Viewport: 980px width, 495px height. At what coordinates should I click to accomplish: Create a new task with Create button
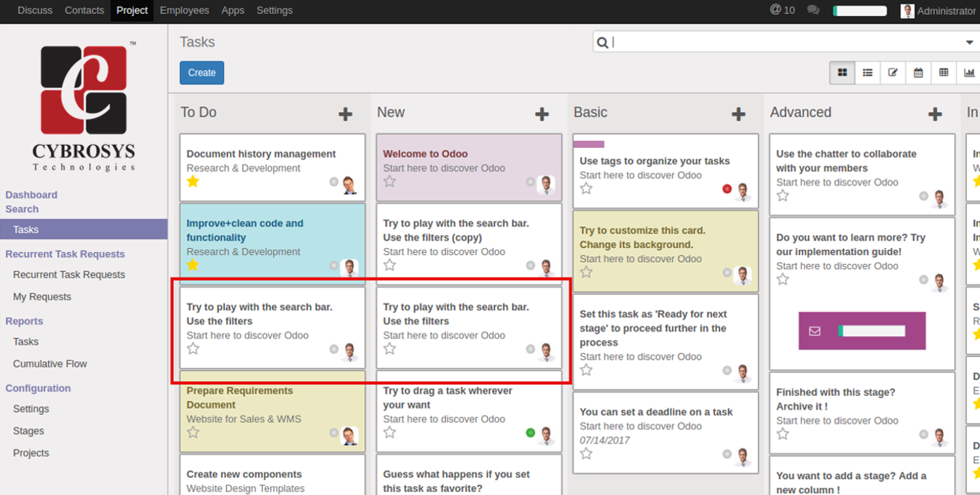202,73
